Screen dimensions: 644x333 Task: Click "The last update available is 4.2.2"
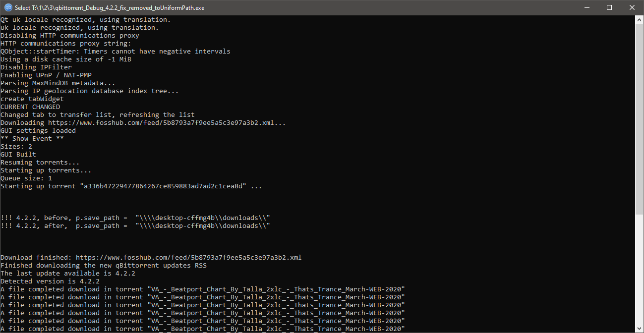pos(68,274)
